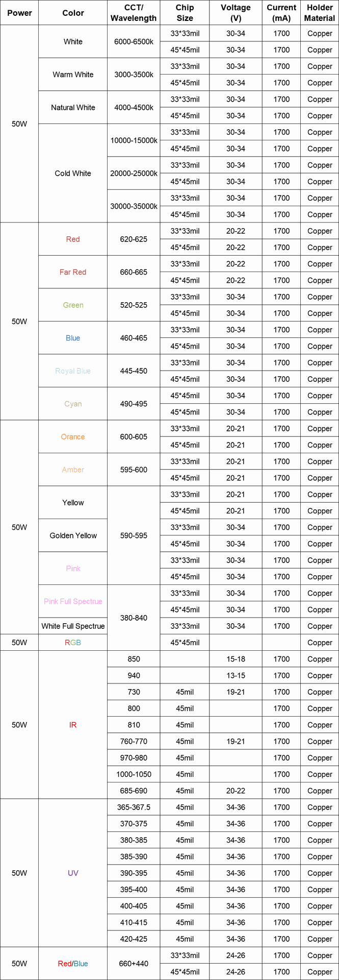Select the Royal Blue color cell
Screen dimensions: 339x980
pyautogui.click(x=73, y=371)
